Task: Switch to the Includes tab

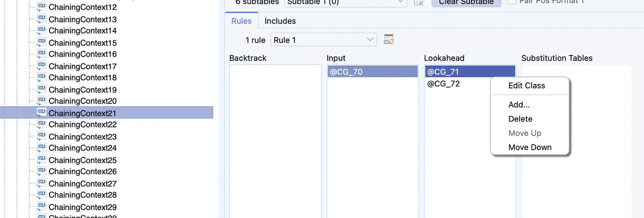Action: click(x=280, y=21)
